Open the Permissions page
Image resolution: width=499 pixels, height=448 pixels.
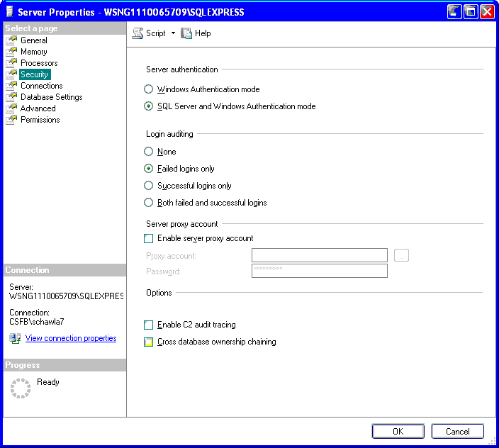point(40,120)
